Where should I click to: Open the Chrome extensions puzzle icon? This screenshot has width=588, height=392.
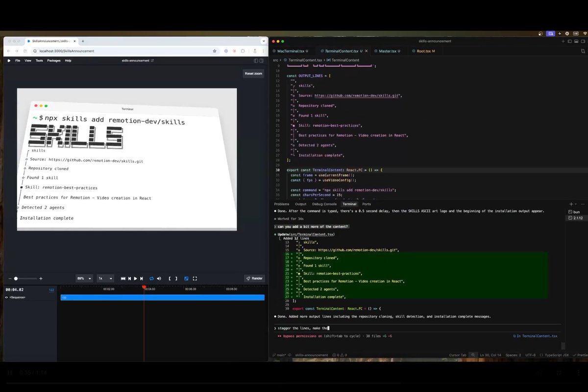point(243,51)
